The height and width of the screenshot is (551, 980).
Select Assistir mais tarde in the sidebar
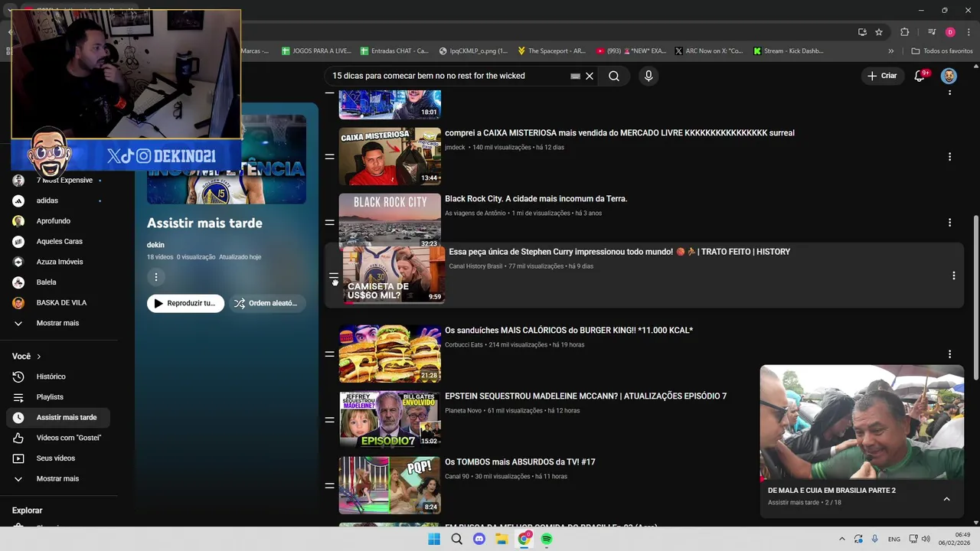(58, 418)
